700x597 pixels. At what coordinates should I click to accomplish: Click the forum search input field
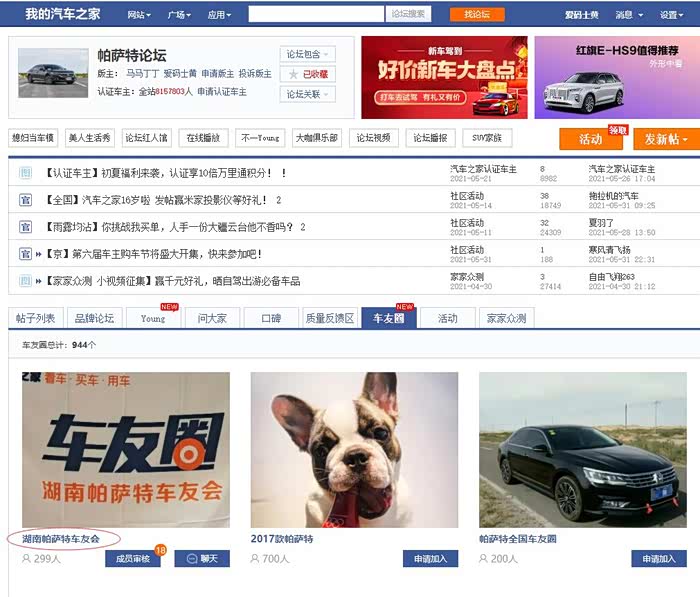coord(316,15)
